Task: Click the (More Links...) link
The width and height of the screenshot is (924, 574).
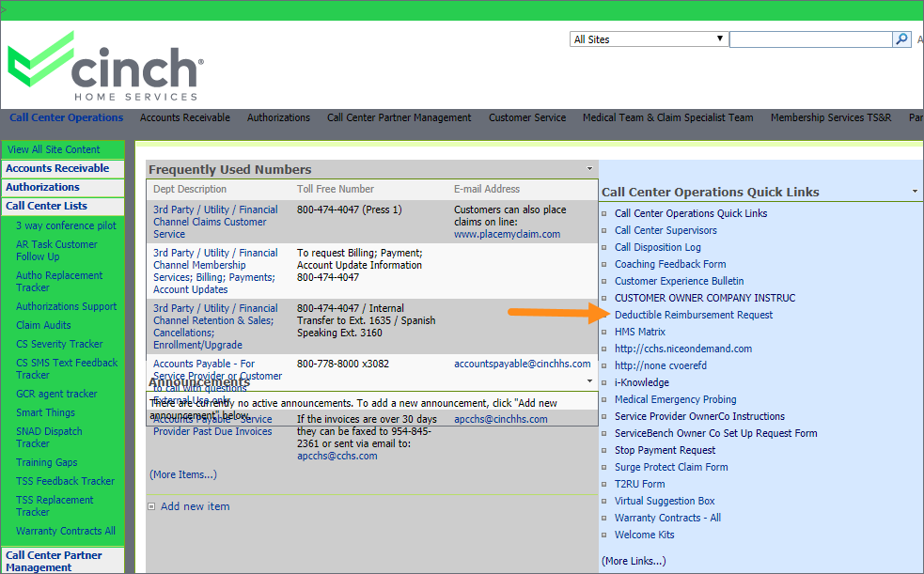Action: [x=634, y=561]
